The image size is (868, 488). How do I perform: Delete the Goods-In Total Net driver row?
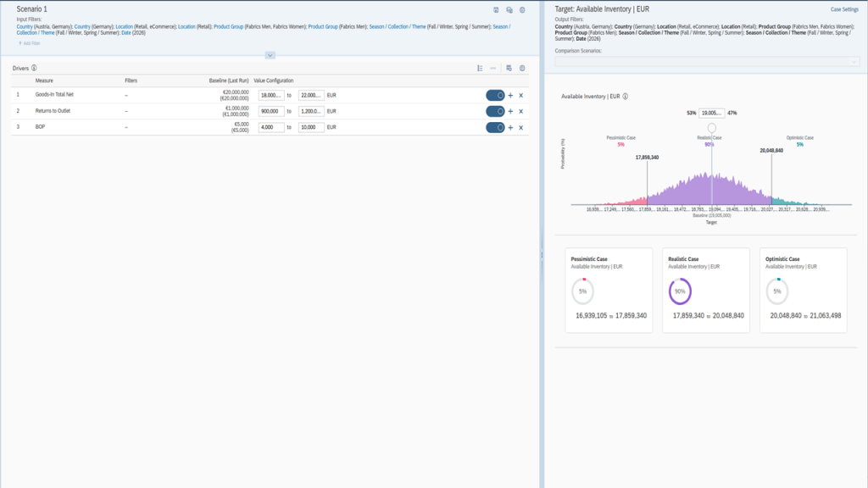coord(520,96)
